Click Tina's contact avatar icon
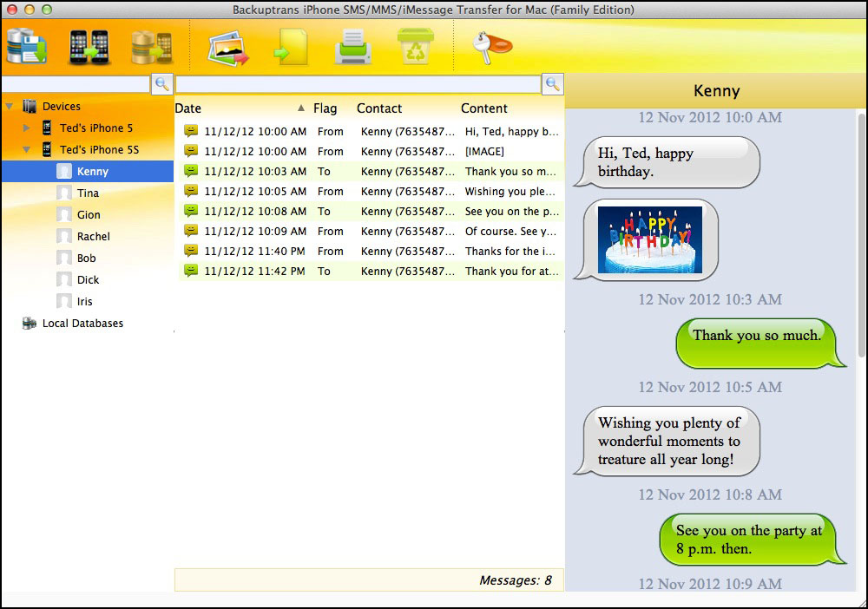 tap(64, 193)
